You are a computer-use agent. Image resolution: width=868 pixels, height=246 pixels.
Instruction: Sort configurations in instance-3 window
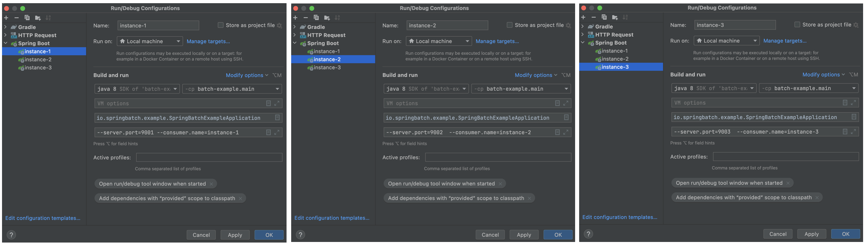point(625,18)
